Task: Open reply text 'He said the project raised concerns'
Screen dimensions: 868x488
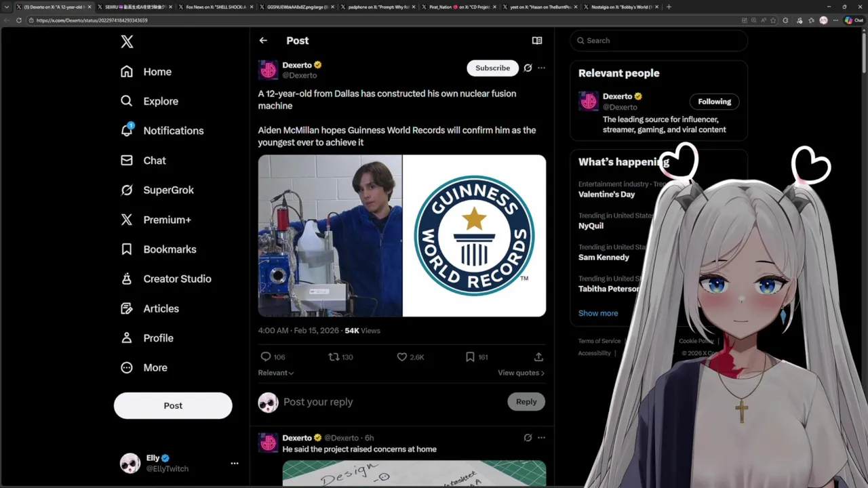Action: pyautogui.click(x=359, y=449)
